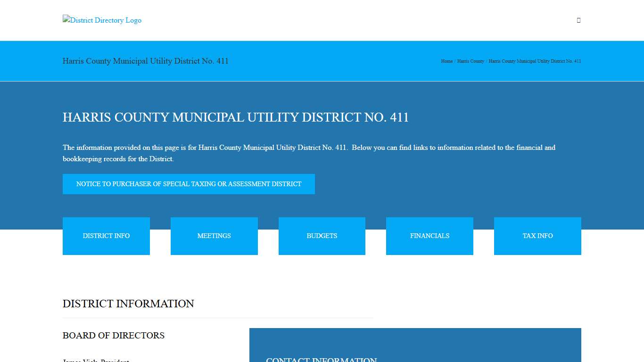This screenshot has height=362, width=644.
Task: Expand the DISTRICT INFORMATION section
Action: pyautogui.click(x=128, y=304)
